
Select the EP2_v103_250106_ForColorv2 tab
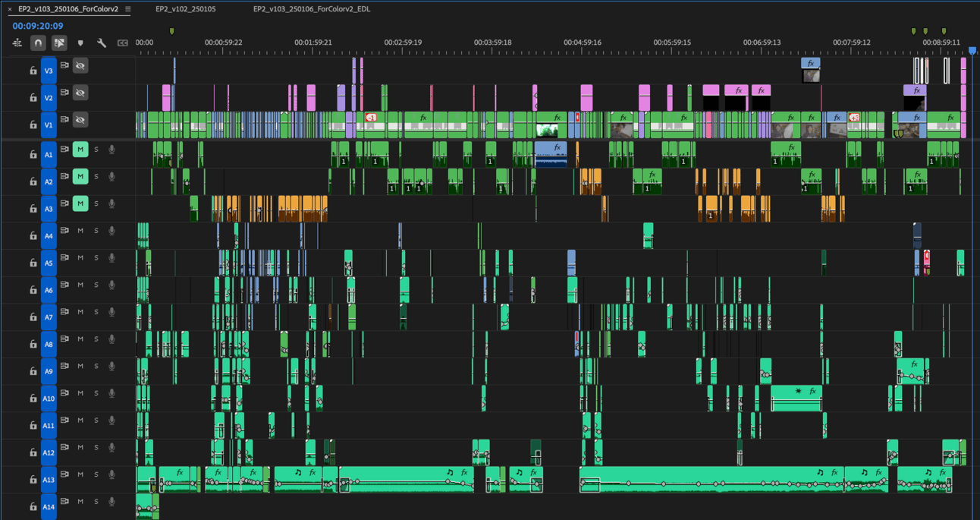(x=68, y=9)
